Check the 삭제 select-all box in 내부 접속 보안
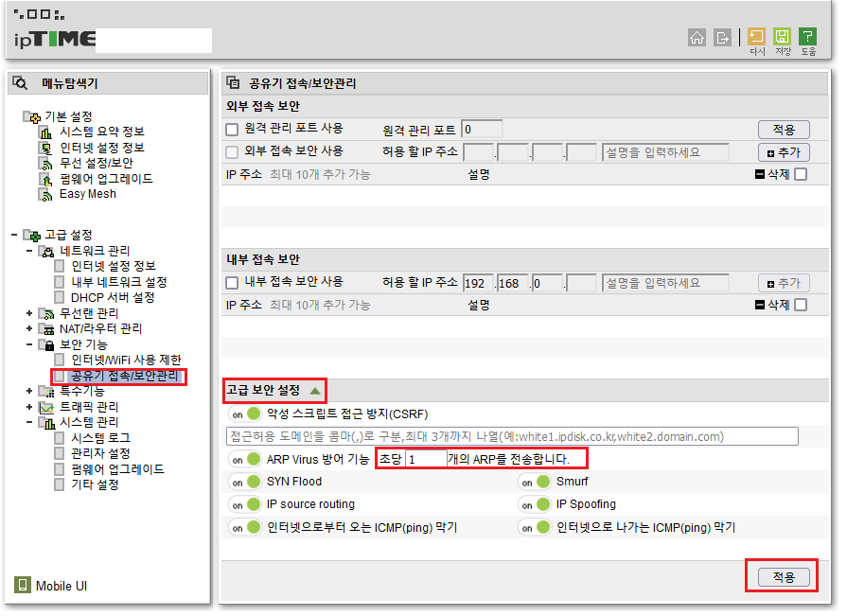Screen dimensions: 847x616 tap(801, 305)
